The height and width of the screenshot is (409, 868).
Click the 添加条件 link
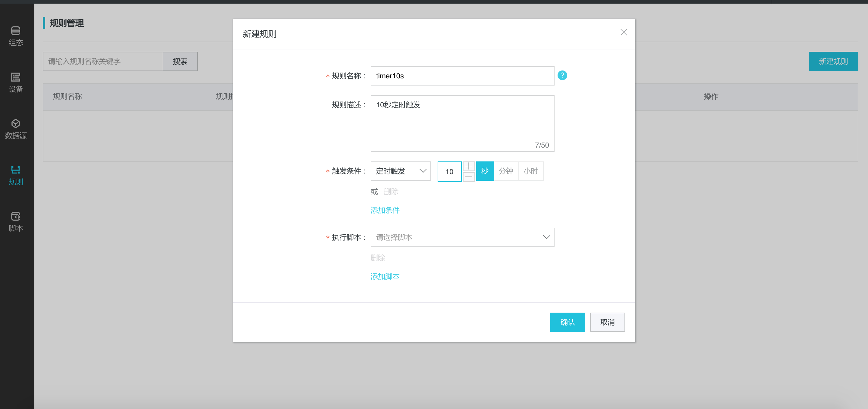pos(385,210)
